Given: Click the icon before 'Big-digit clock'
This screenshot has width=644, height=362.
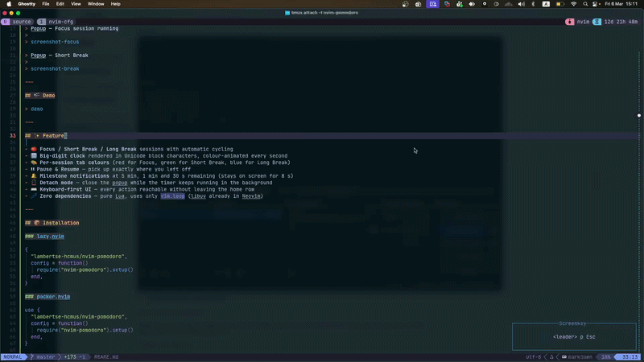Looking at the screenshot, I should click(x=34, y=156).
